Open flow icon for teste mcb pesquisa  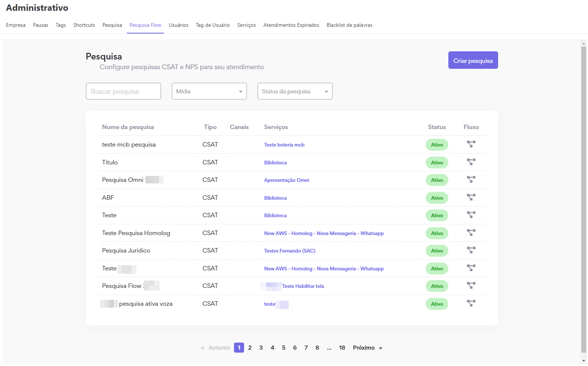click(471, 144)
